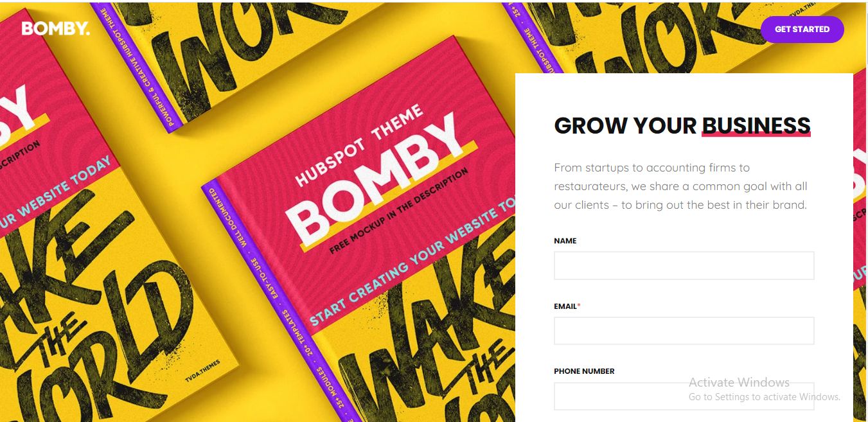The height and width of the screenshot is (422, 868).
Task: Focus the Email input field
Action: tap(684, 331)
